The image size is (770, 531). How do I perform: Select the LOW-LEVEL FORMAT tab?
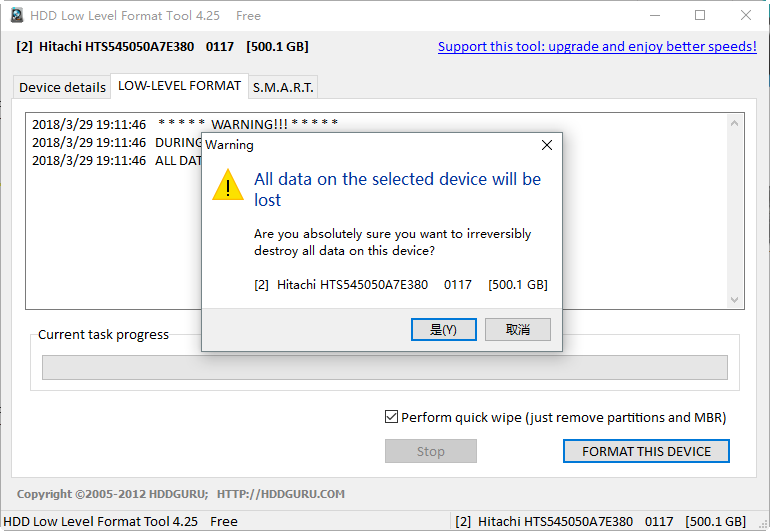click(x=179, y=86)
